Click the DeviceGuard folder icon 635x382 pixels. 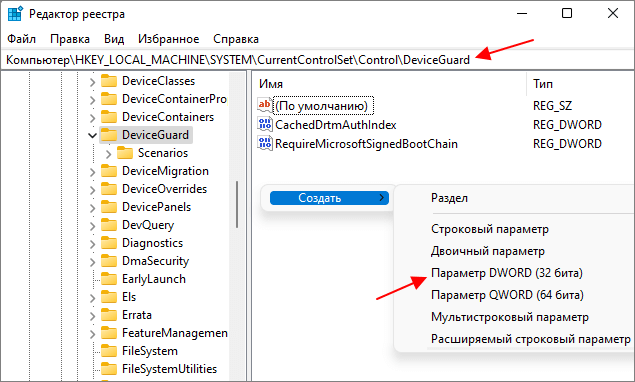(109, 135)
